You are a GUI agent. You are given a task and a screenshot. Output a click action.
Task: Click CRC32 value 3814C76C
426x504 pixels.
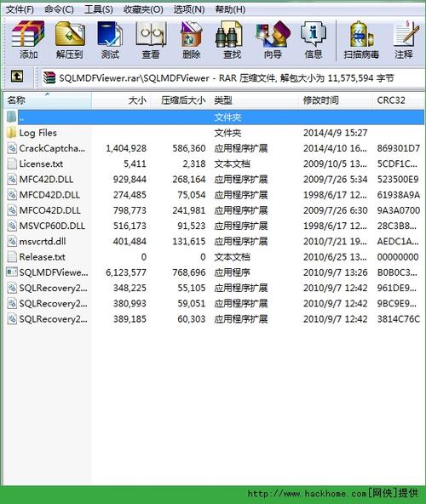pos(399,319)
